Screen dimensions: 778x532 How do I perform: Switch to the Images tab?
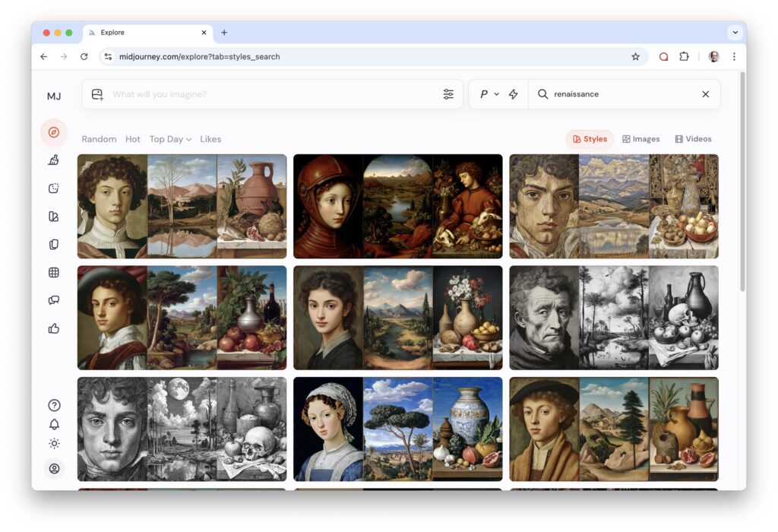pos(640,139)
